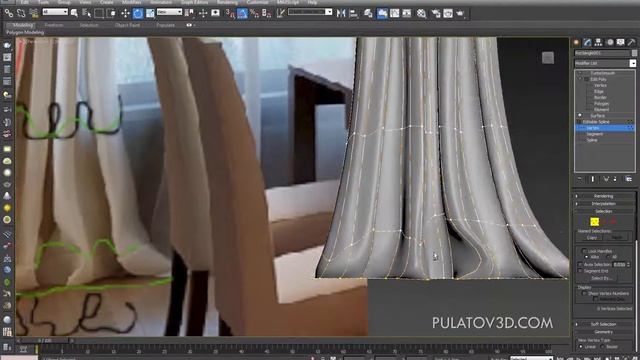Toggle Spinner Snap
640x360 pixels.
pos(266,13)
